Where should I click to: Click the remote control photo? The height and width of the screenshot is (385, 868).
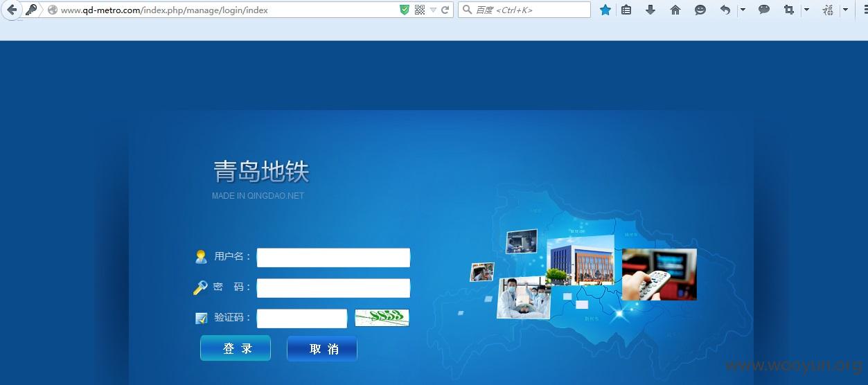659,274
